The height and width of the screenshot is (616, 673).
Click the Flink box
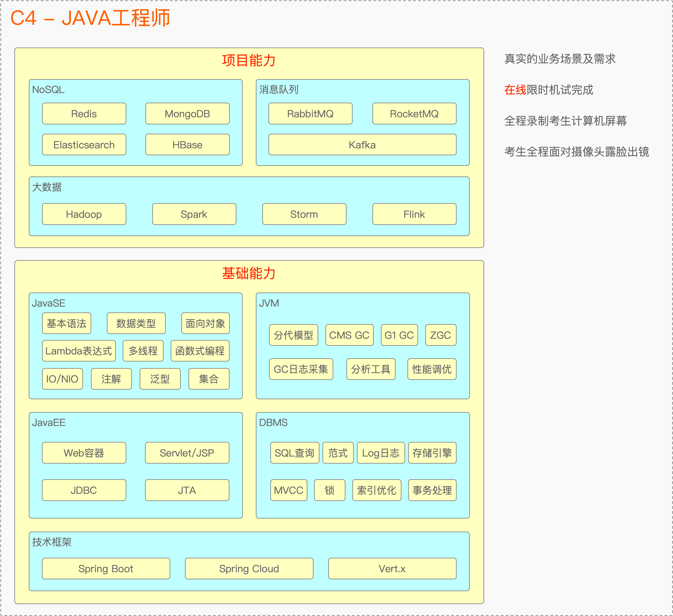click(x=414, y=214)
